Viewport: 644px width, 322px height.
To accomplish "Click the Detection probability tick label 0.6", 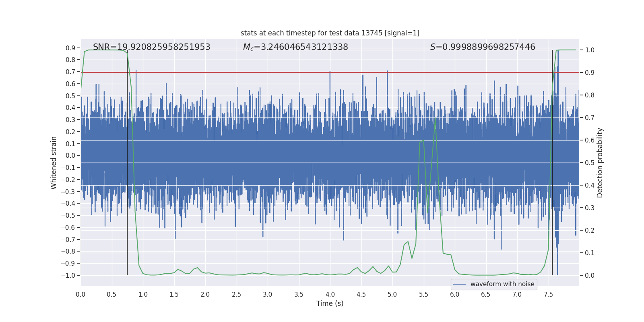I will click(x=590, y=140).
